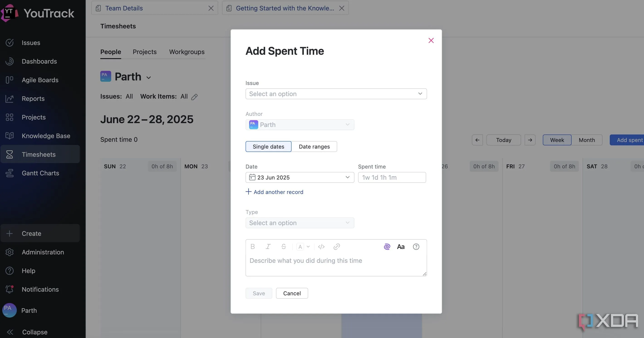Switch to Month view
The height and width of the screenshot is (338, 644).
click(587, 140)
